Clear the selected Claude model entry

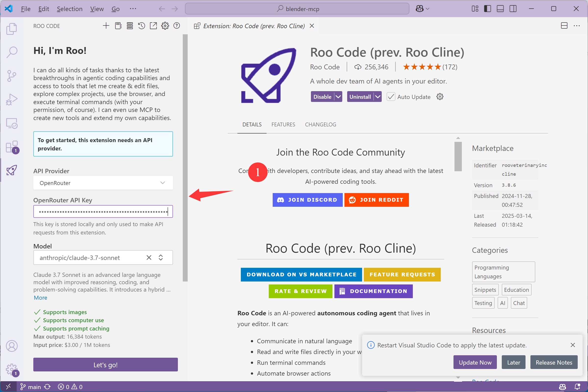click(149, 257)
